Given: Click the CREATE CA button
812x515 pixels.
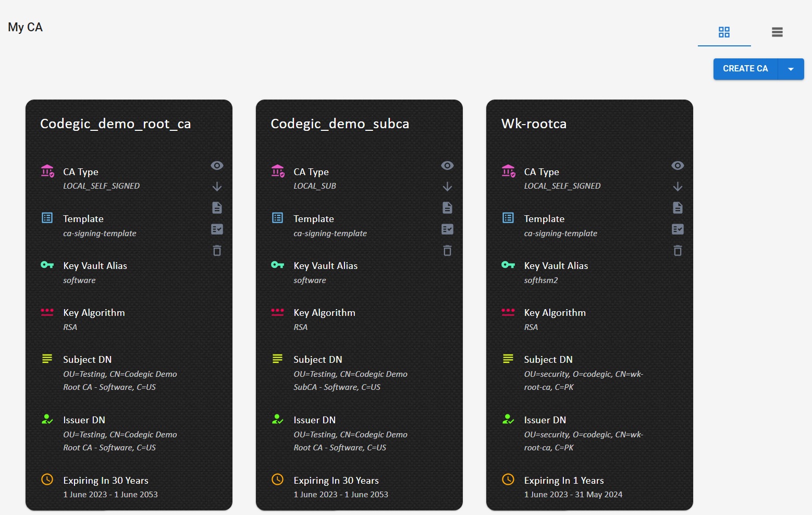Looking at the screenshot, I should click(745, 69).
